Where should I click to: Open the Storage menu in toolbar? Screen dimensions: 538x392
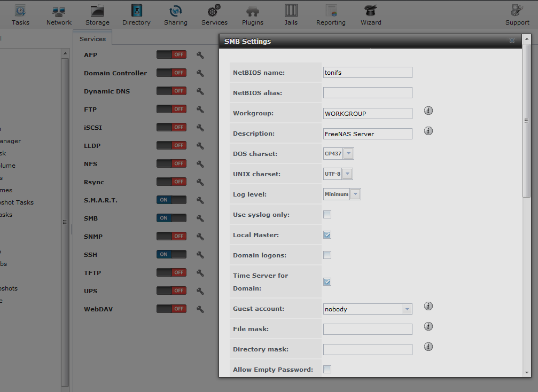97,14
